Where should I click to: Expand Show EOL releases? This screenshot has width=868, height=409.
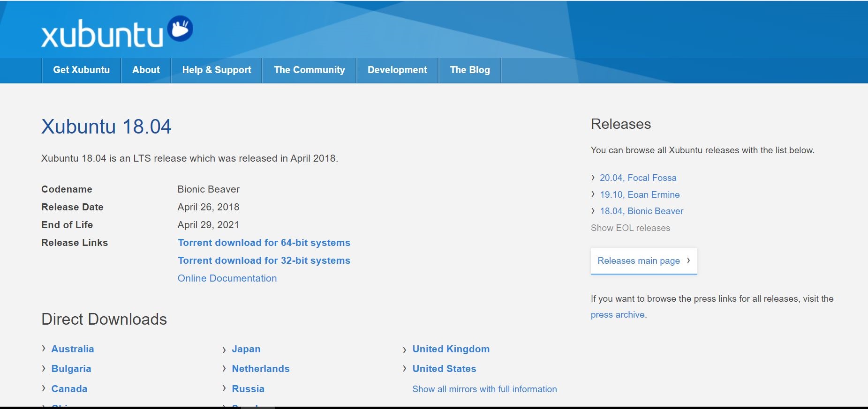[630, 228]
